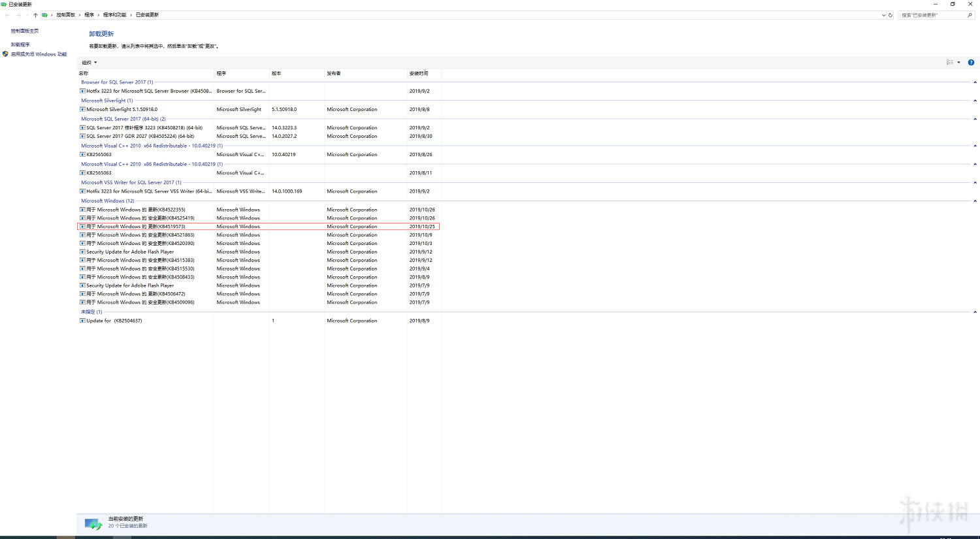Click the refresh icon beside address bar
Image resolution: width=980 pixels, height=539 pixels.
(890, 15)
